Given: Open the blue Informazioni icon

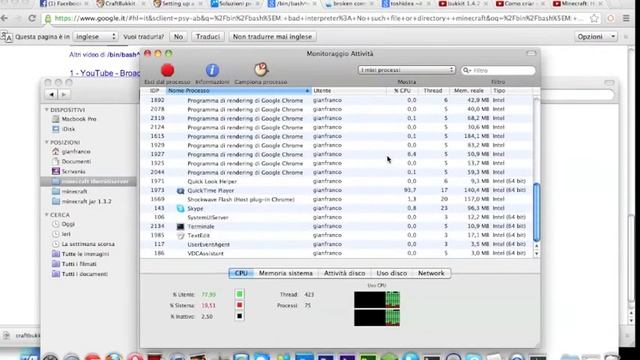Looking at the screenshot, I should [x=212, y=71].
